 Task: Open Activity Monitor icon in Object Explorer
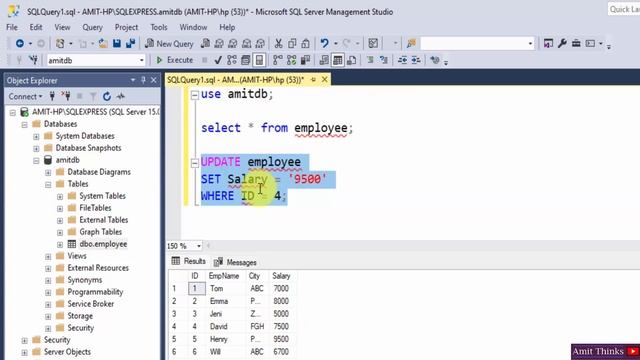point(120,96)
